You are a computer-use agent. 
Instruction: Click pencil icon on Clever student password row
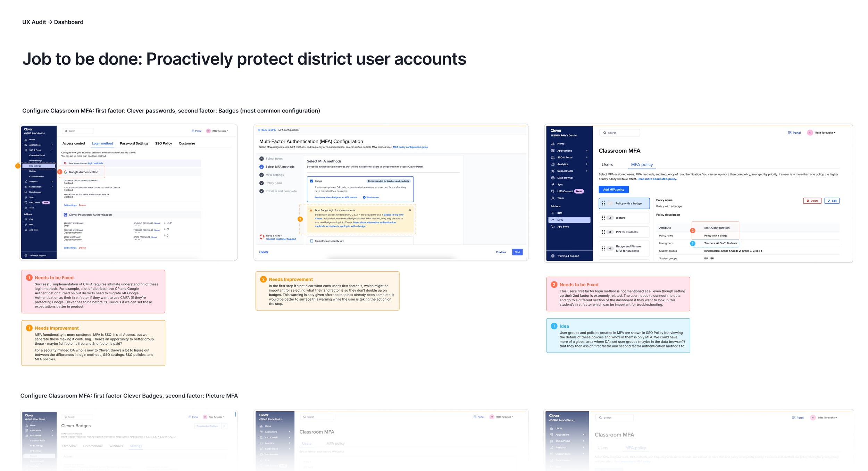[x=171, y=223]
